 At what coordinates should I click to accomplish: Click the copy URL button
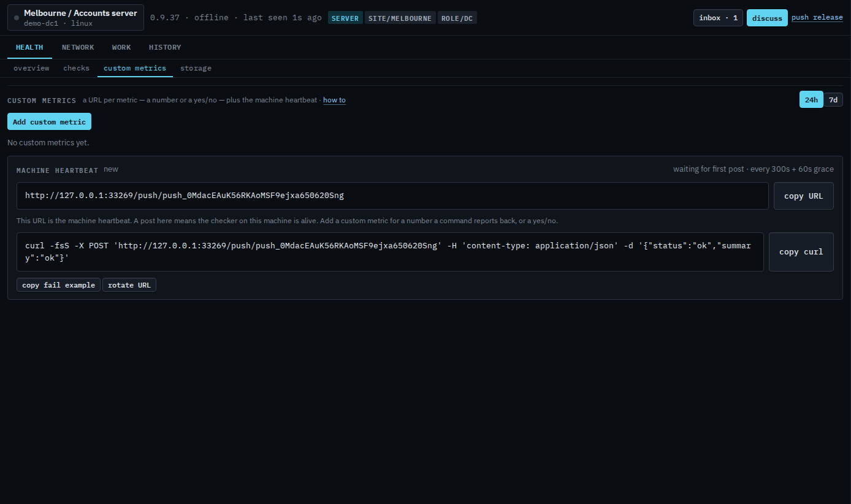(803, 196)
